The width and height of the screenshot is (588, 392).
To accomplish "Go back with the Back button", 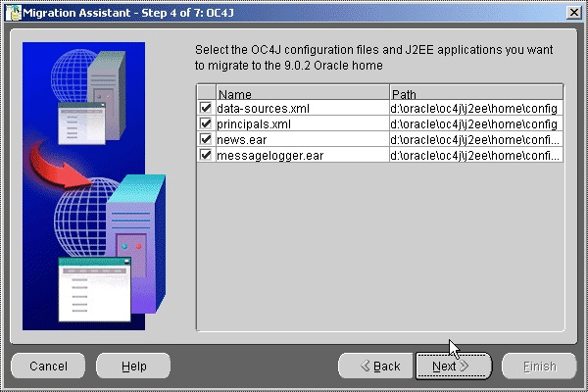I will (376, 366).
